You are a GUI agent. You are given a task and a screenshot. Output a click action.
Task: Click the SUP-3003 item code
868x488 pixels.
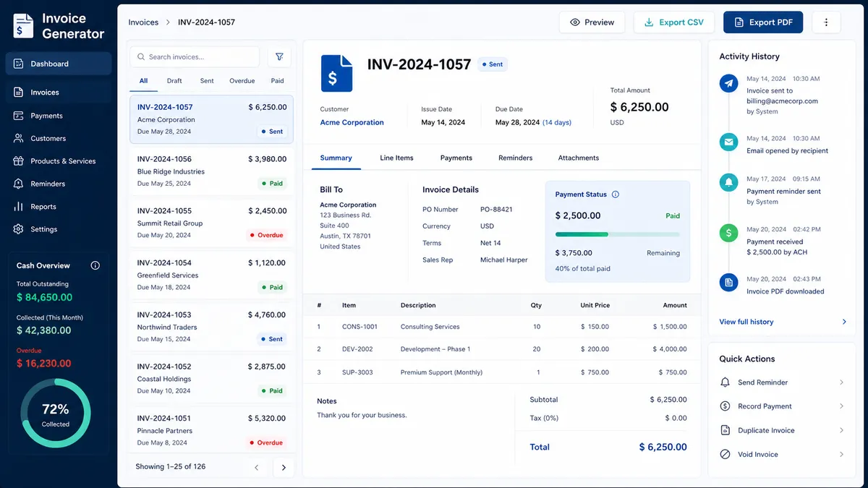[359, 372]
